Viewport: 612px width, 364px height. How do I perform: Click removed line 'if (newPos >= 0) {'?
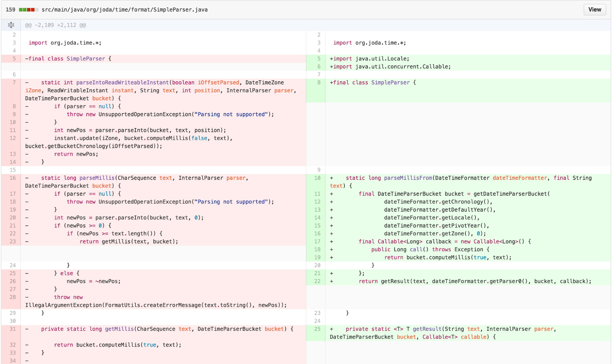[x=163, y=226]
